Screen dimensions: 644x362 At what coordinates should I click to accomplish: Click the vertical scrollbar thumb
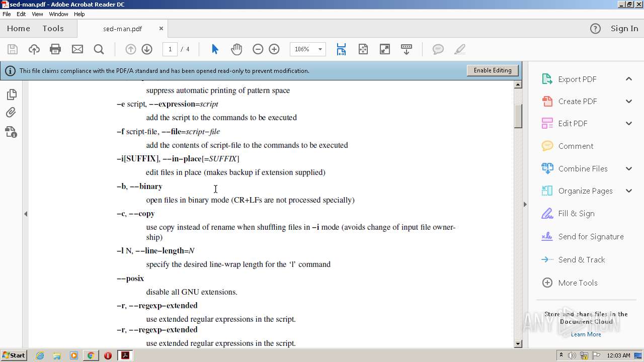click(x=518, y=116)
